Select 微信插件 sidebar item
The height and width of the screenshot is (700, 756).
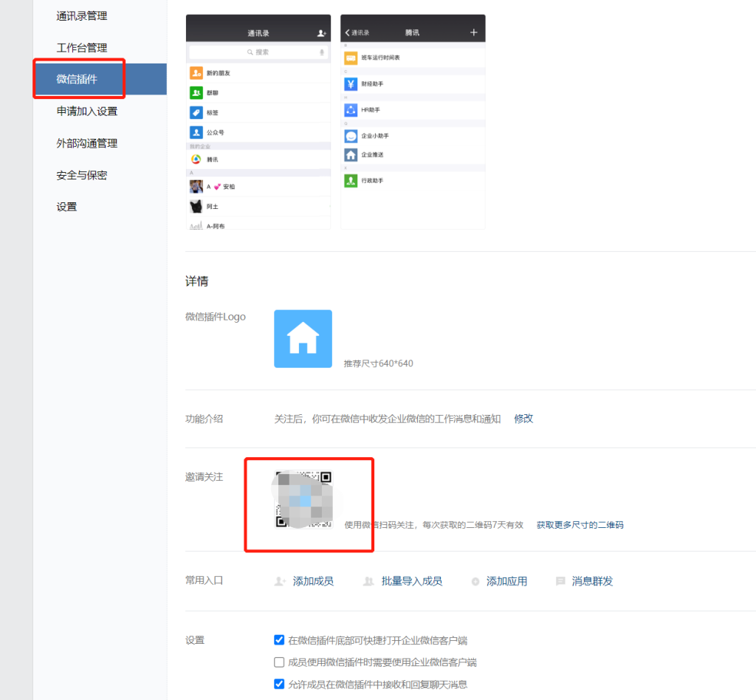78,79
